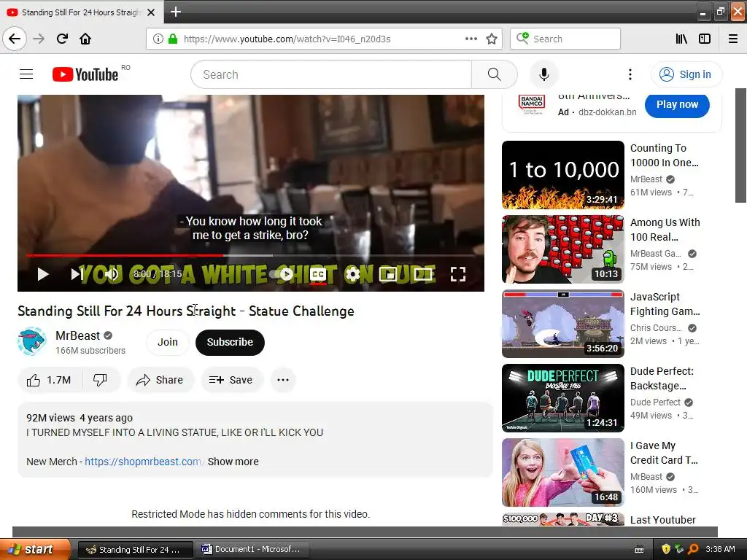
Task: Turn off closed captions
Action: (318, 274)
